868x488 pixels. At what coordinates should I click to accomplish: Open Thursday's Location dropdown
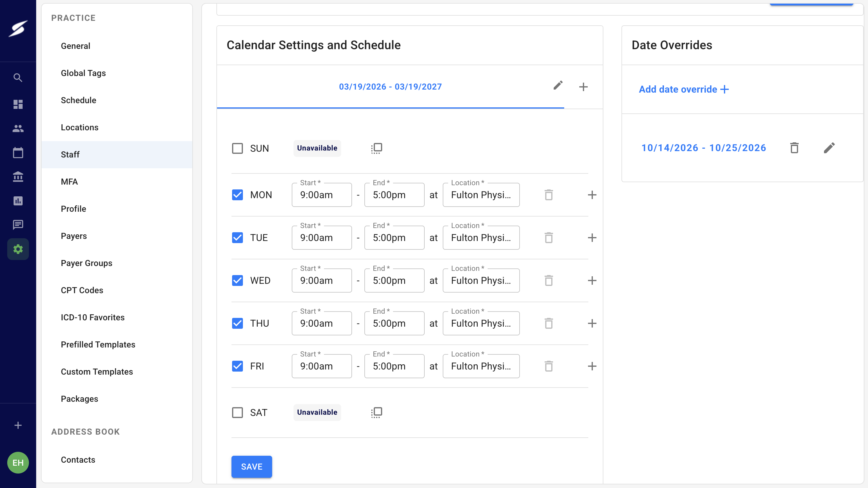481,323
